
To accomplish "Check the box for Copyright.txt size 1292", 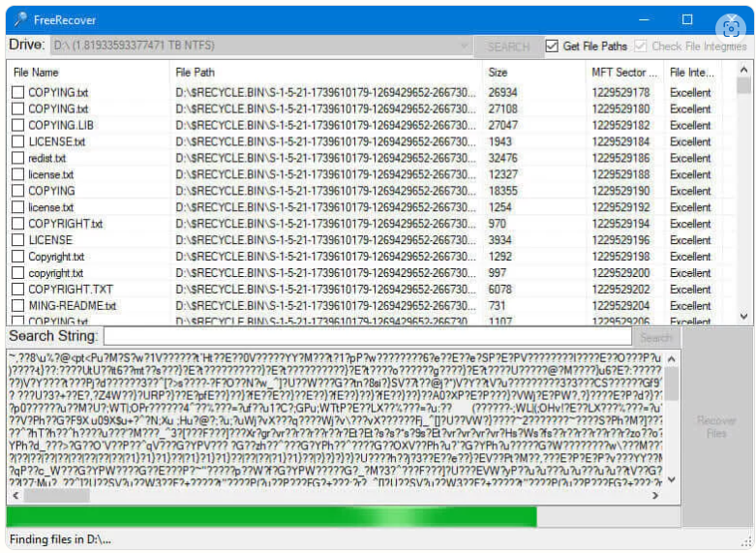I will (17, 257).
